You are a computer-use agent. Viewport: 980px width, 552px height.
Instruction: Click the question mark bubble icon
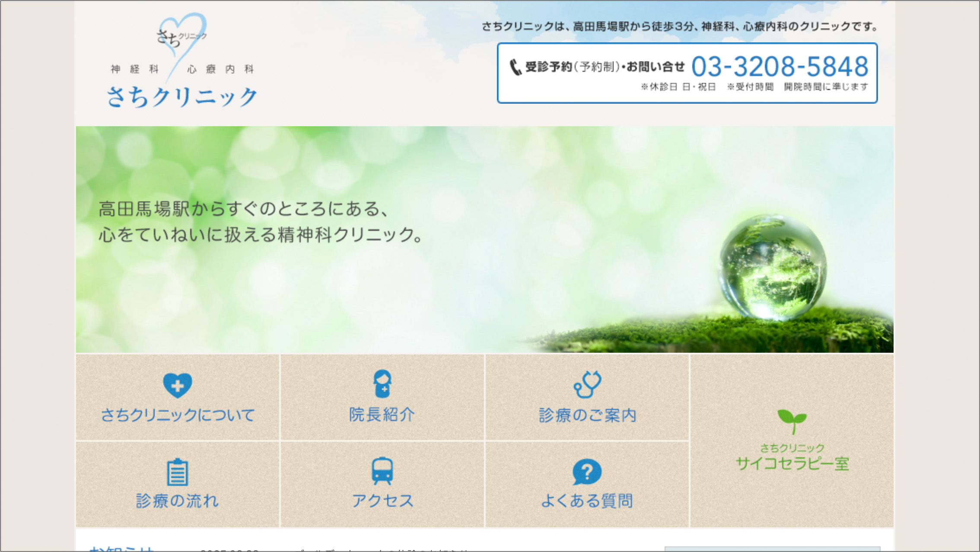[587, 472]
